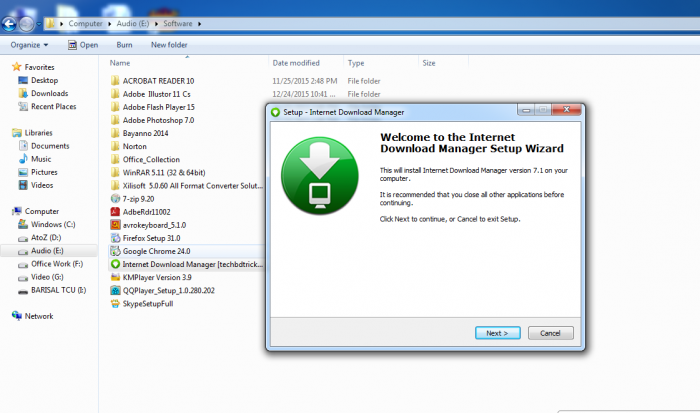This screenshot has height=413, width=700.
Task: Open the Organize menu
Action: pyautogui.click(x=29, y=45)
